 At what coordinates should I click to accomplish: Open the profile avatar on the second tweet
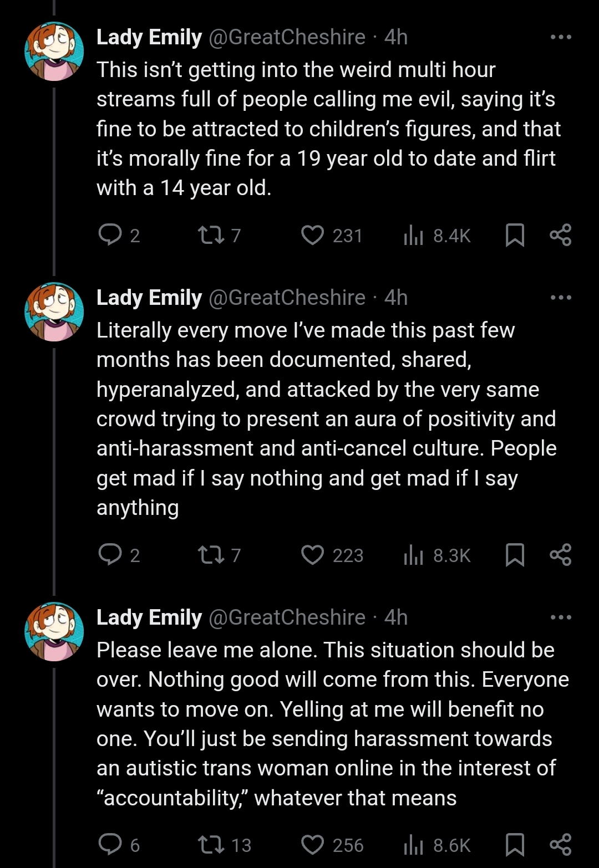(x=54, y=312)
